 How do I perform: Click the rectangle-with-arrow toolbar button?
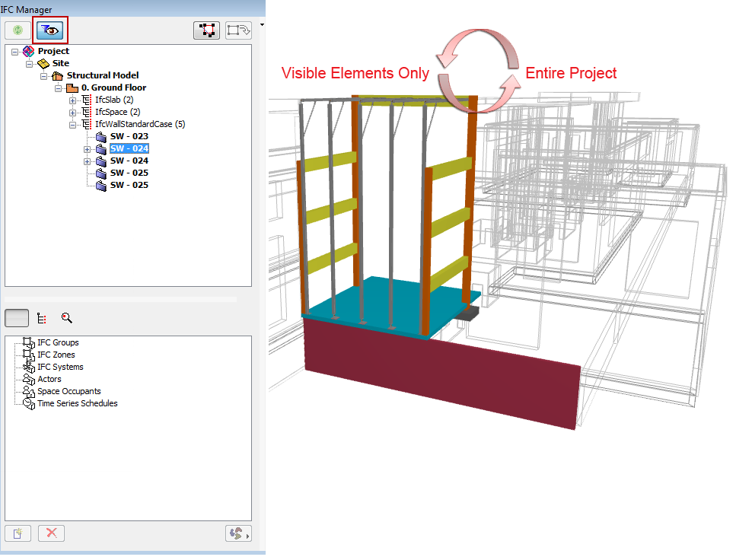click(x=238, y=30)
